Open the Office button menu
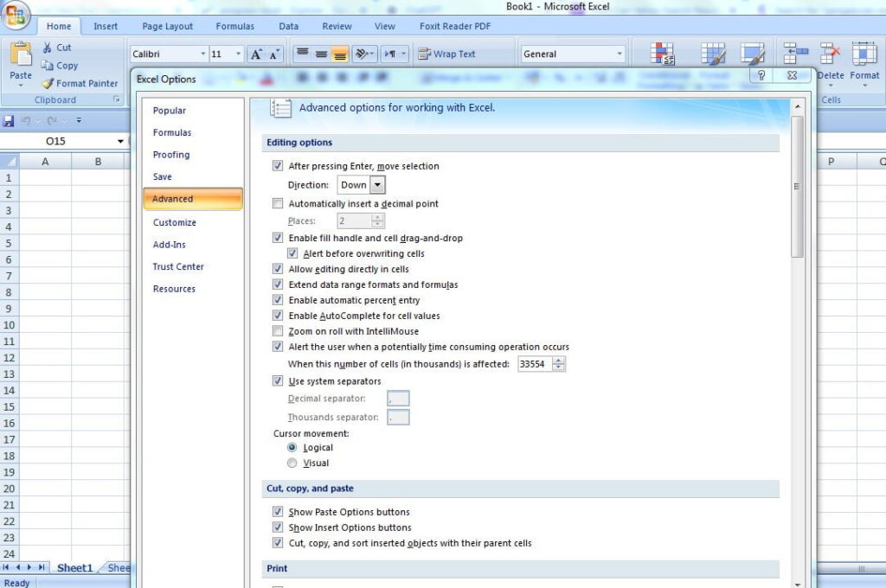This screenshot has width=886, height=588. point(16,15)
